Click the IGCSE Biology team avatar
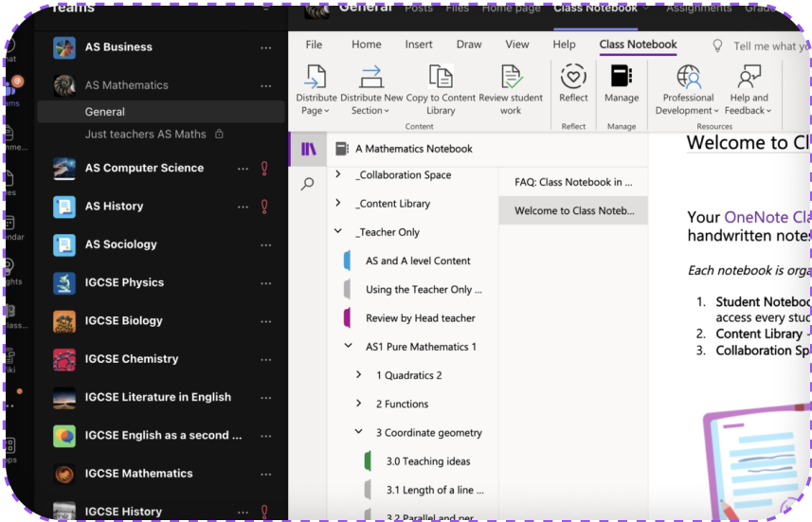The image size is (812, 522). pyautogui.click(x=64, y=321)
